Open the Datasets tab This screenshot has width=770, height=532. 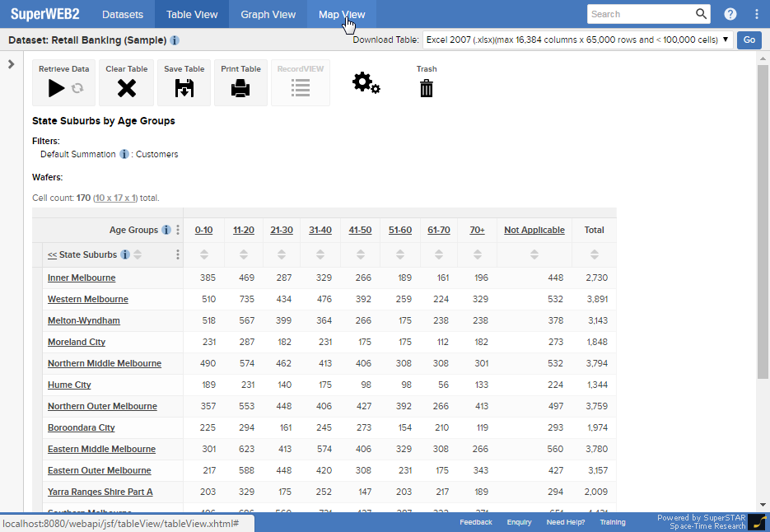122,14
